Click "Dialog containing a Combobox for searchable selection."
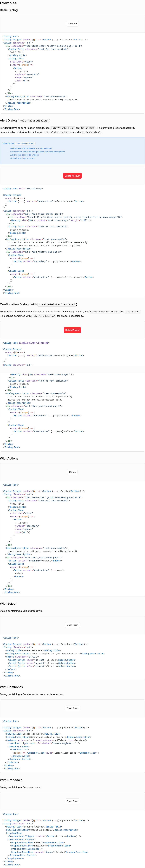 click(32, 694)
